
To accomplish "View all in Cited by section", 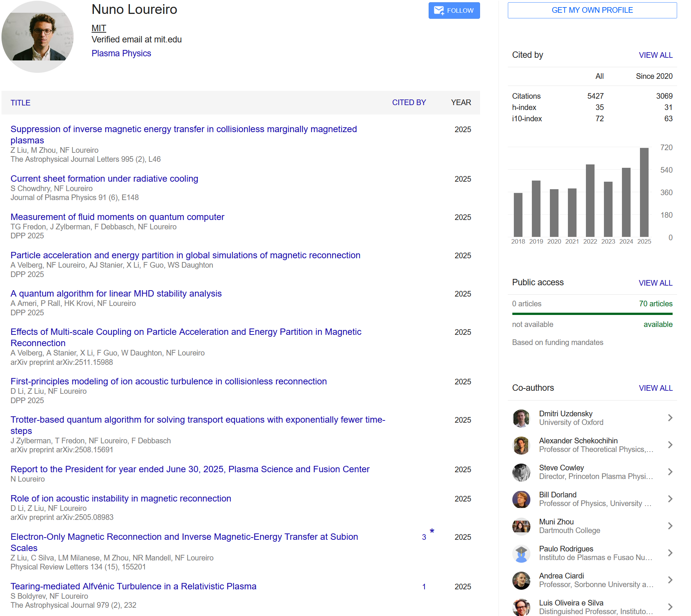I will (x=656, y=55).
